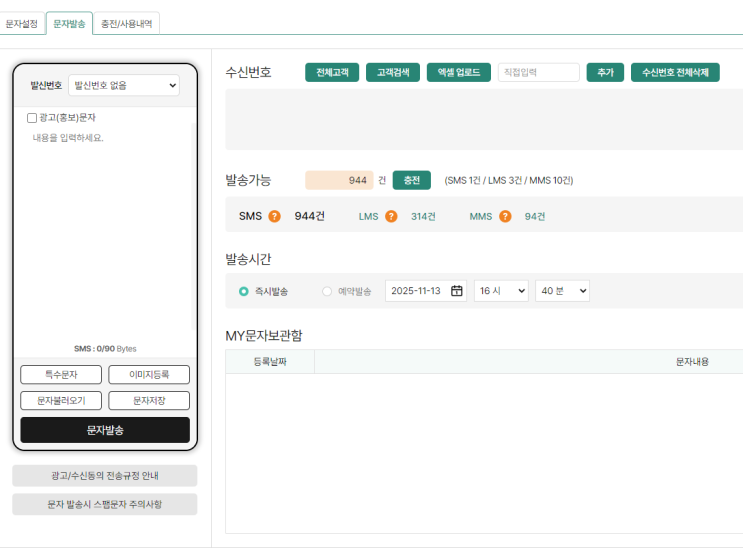Click the 전체고객 button
The height and width of the screenshot is (548, 743).
tap(332, 73)
